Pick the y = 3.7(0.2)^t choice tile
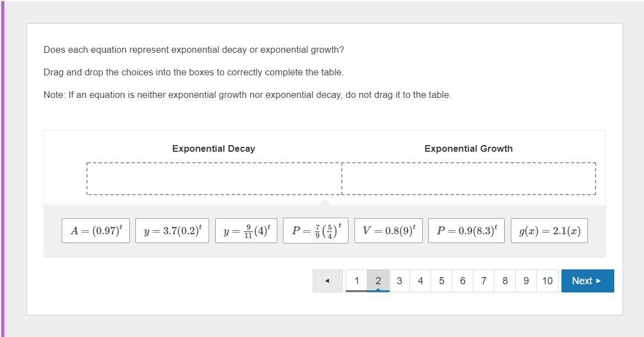 coord(172,230)
